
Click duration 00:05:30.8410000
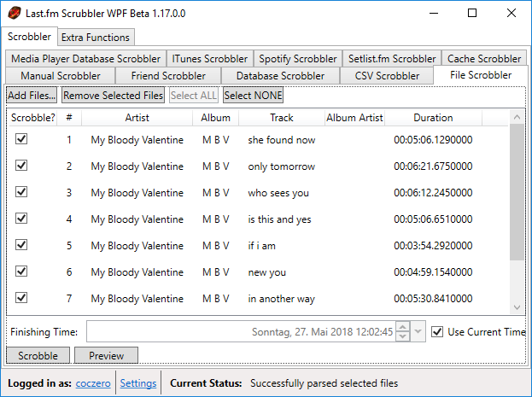pos(433,299)
